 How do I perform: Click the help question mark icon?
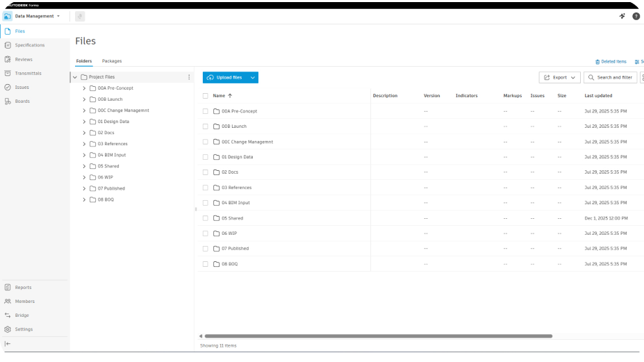click(636, 17)
